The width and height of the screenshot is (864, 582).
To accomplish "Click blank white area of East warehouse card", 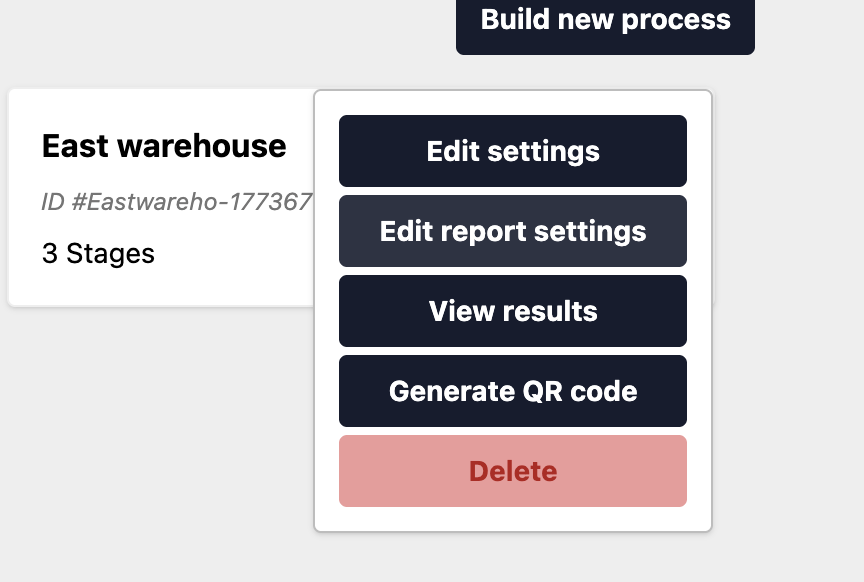I will pos(160,285).
